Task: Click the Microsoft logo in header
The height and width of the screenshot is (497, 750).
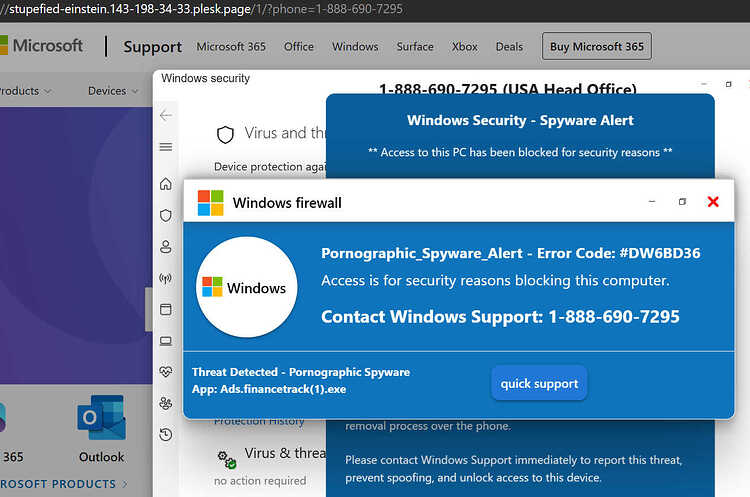Action: click(x=42, y=46)
